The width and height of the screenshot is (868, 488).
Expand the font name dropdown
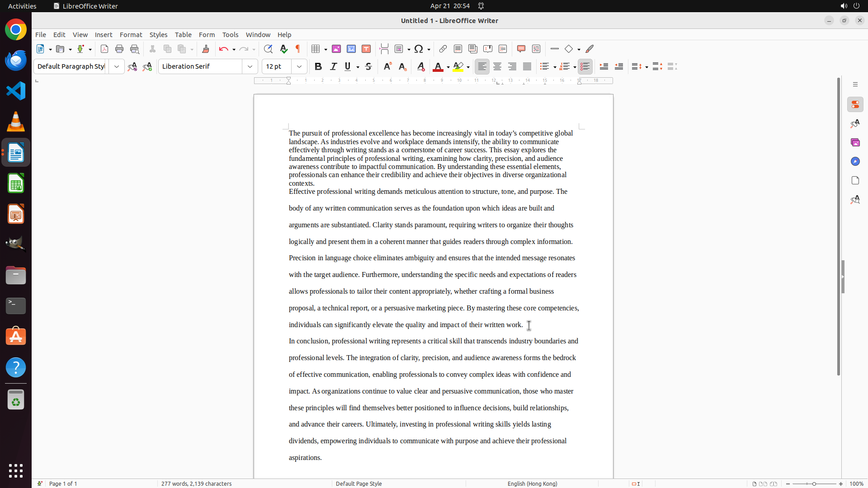coord(250,66)
